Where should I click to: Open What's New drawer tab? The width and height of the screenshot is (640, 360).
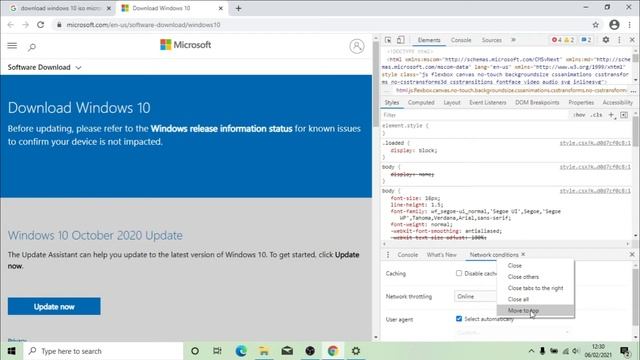pyautogui.click(x=442, y=254)
